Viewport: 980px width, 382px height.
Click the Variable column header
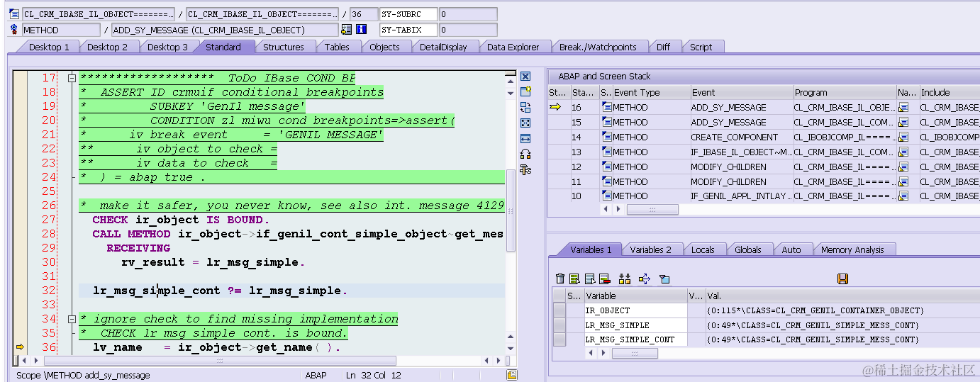click(x=635, y=296)
